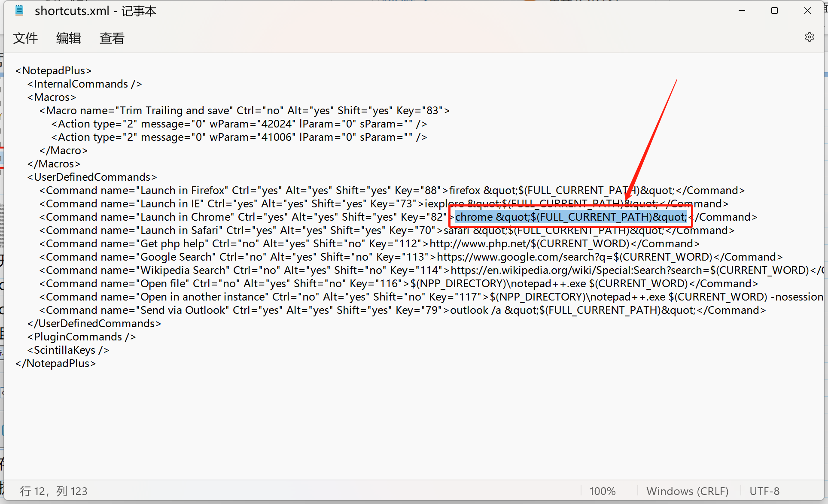Click the highlighted chrome FULL_CURRENT_PATH text

click(x=571, y=217)
